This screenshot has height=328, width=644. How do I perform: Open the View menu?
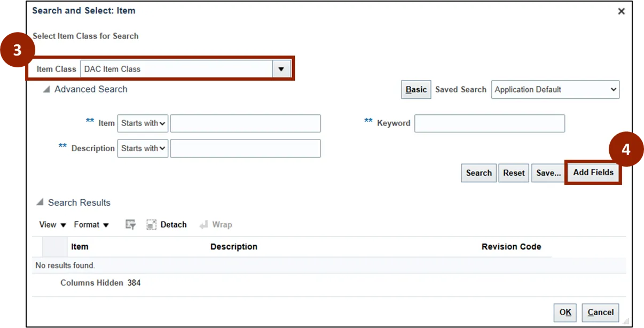click(52, 225)
